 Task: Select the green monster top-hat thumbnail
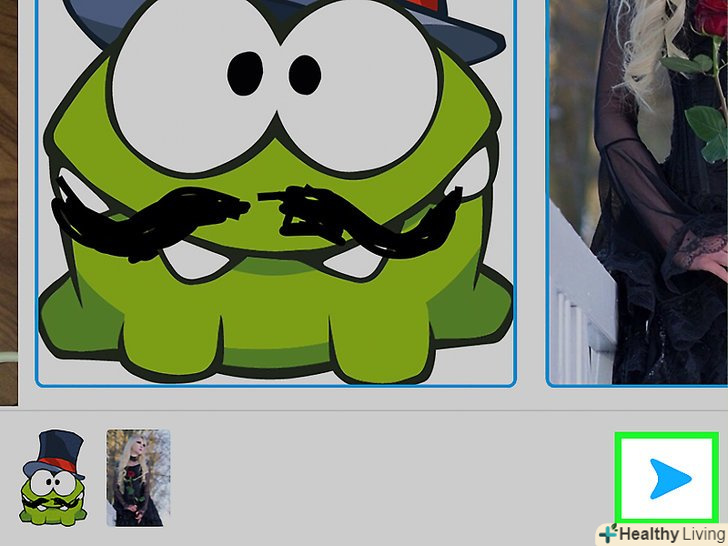pos(52,478)
